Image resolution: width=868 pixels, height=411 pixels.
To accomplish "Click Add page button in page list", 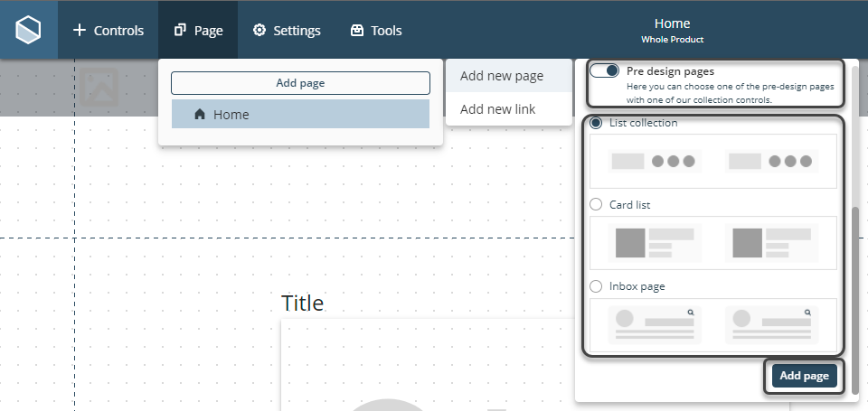I will pos(300,83).
